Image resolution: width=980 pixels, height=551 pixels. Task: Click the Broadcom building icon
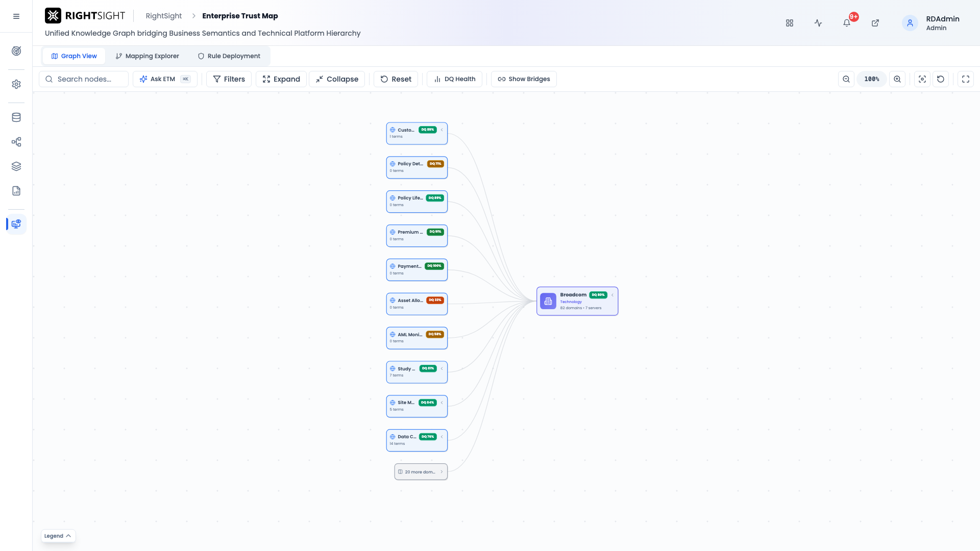tap(548, 301)
